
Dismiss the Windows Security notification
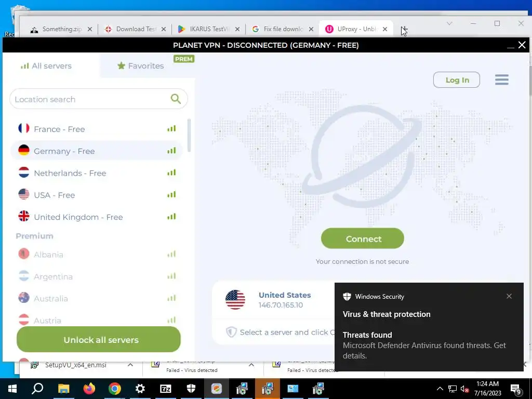[x=509, y=296]
